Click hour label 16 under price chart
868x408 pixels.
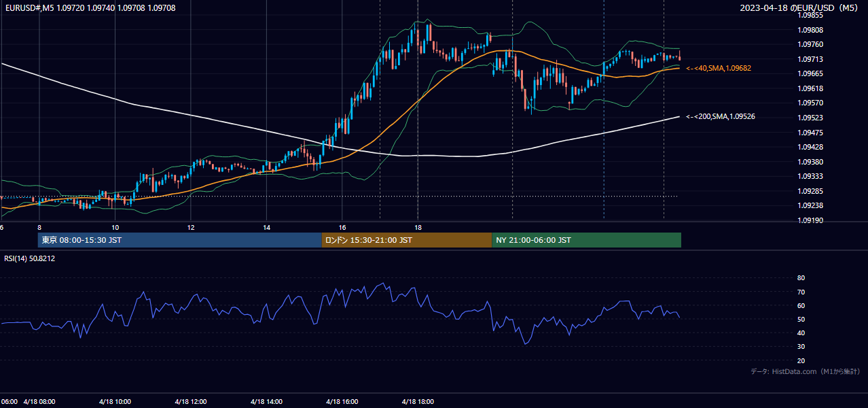[x=342, y=227]
